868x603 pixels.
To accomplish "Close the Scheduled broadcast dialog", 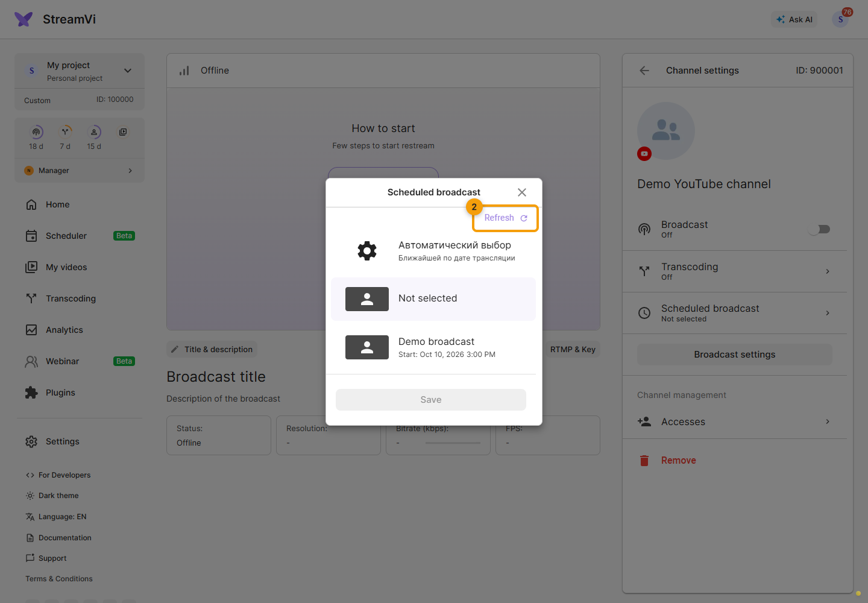I will (522, 192).
